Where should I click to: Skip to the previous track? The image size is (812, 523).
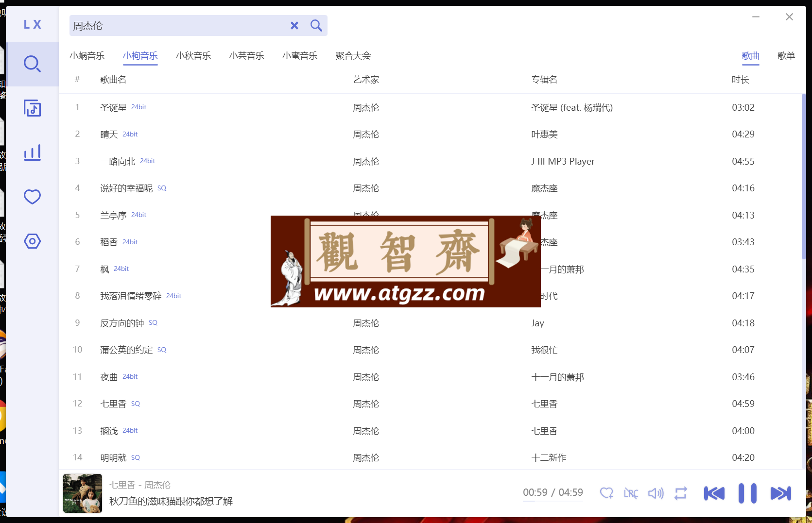(x=714, y=493)
